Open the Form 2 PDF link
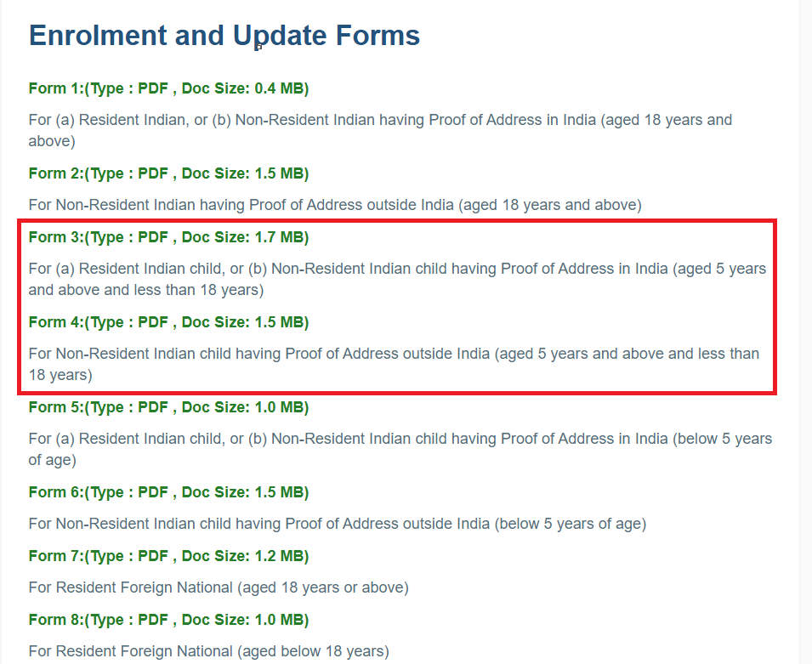 pos(168,173)
